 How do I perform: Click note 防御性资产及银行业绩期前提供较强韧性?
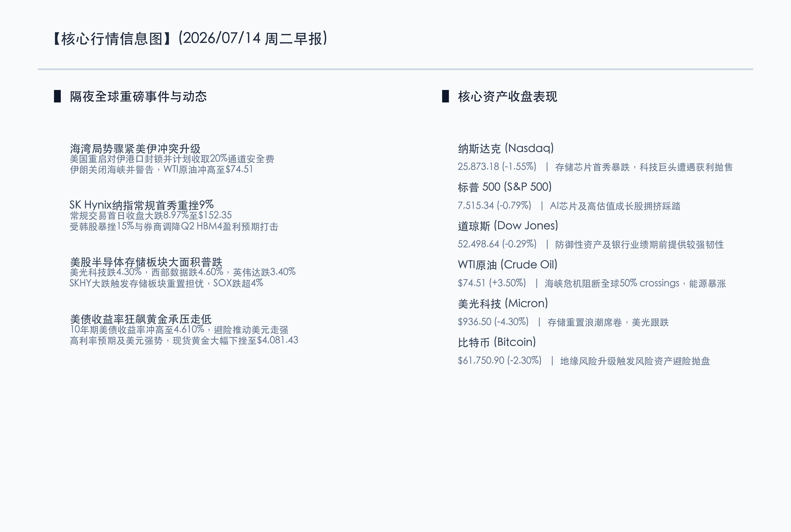(640, 245)
